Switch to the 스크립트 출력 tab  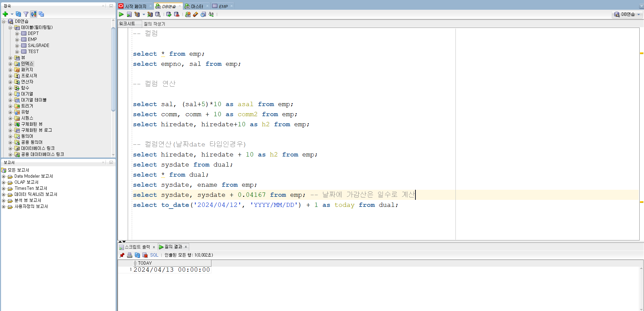coord(137,247)
